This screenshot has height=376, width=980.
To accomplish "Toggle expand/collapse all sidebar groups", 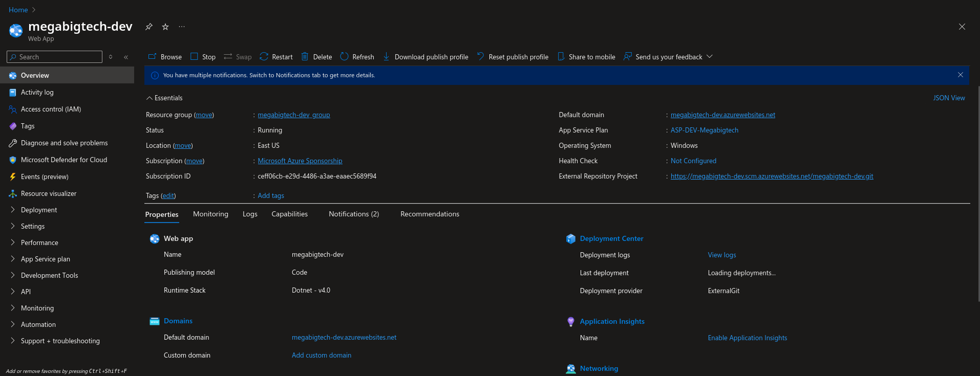I will (x=111, y=57).
